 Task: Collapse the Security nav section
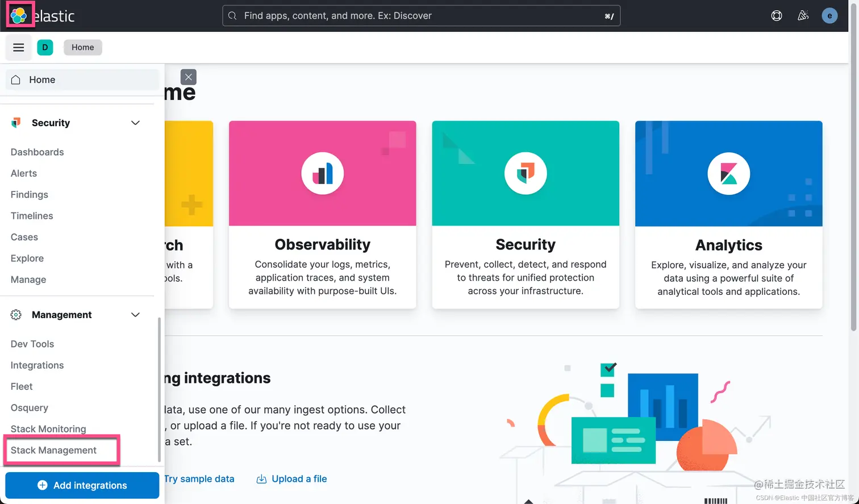[135, 123]
